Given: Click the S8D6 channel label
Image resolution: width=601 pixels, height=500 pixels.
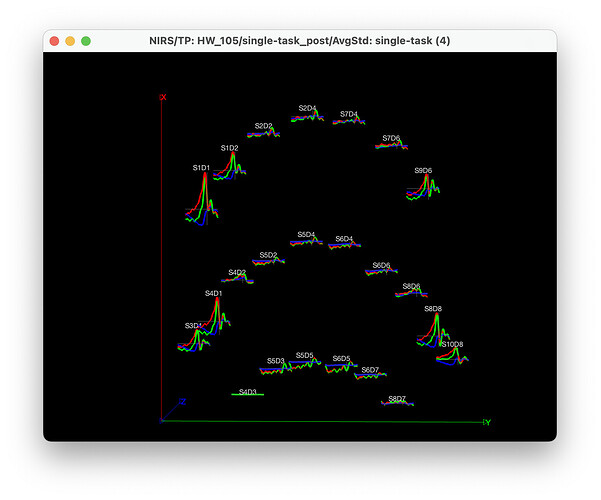Looking at the screenshot, I should pos(411,286).
